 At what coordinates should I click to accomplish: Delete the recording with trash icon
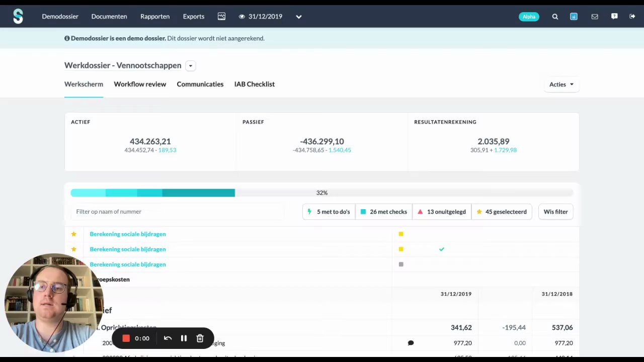(x=200, y=338)
